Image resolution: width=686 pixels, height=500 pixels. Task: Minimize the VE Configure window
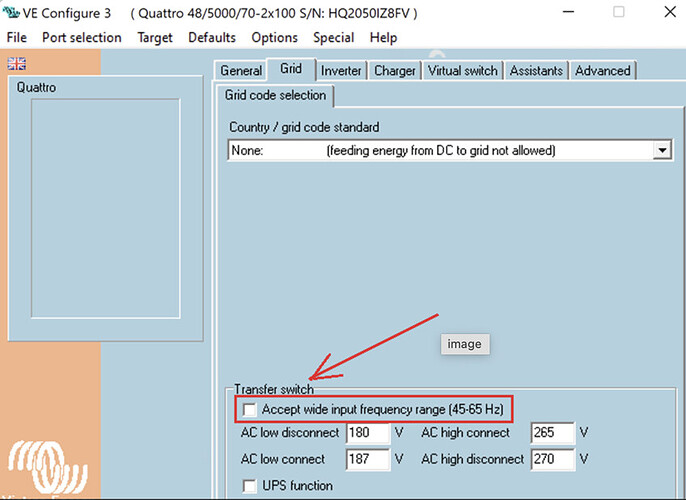click(x=568, y=12)
